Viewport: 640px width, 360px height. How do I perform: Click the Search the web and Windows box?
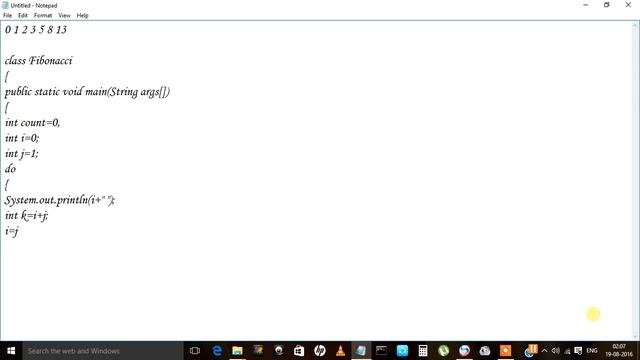tap(103, 351)
